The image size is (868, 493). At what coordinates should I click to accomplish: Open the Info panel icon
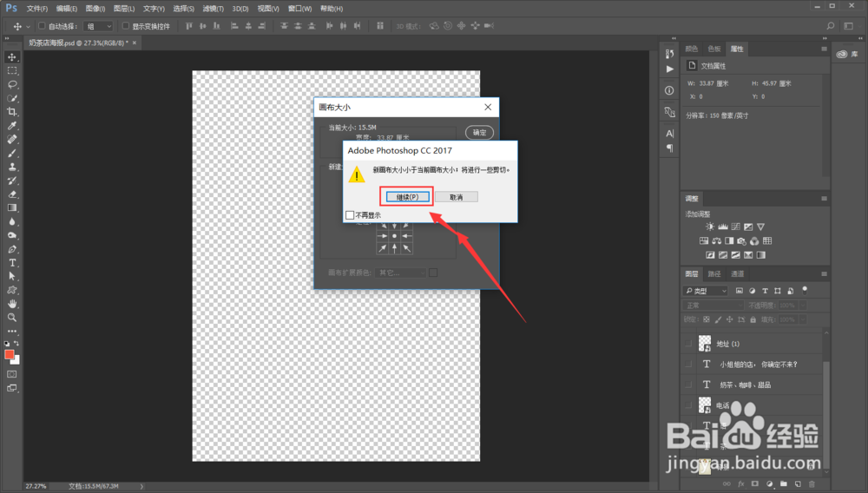[x=670, y=90]
